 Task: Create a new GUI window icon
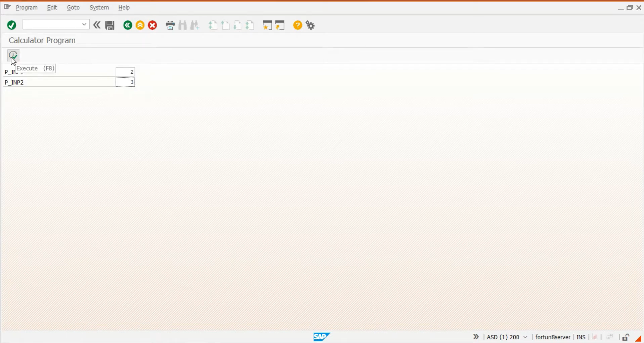[x=267, y=25]
